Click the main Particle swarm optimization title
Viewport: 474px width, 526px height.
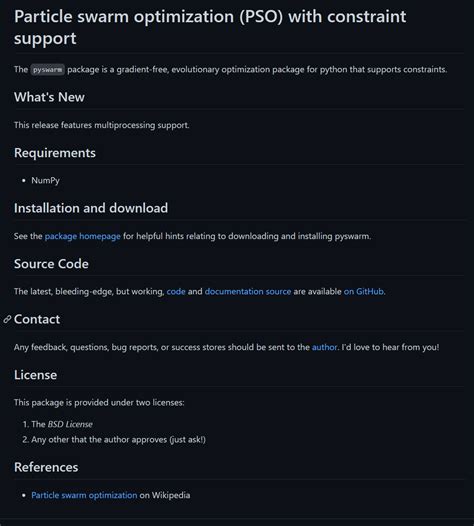[210, 27]
